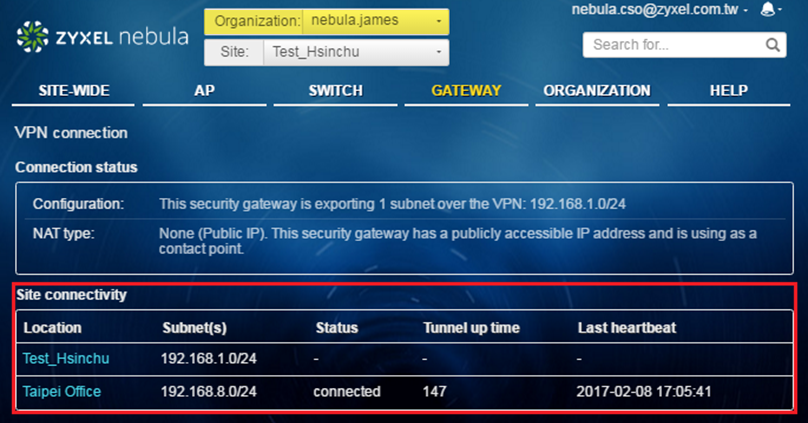The image size is (808, 423).
Task: Open the SITE-WIDE menu
Action: coord(74,91)
